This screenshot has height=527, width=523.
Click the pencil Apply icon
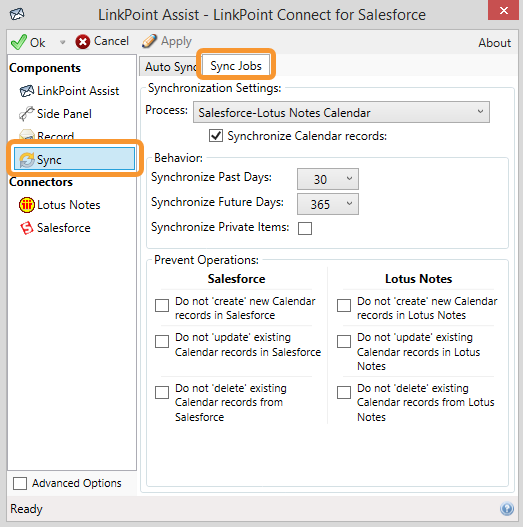pos(149,41)
